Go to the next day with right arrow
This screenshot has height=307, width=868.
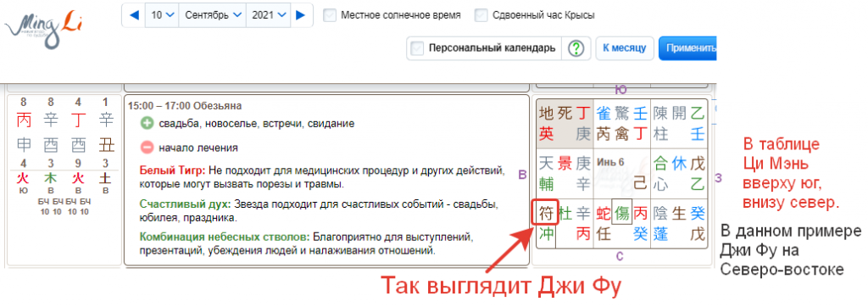tap(301, 15)
